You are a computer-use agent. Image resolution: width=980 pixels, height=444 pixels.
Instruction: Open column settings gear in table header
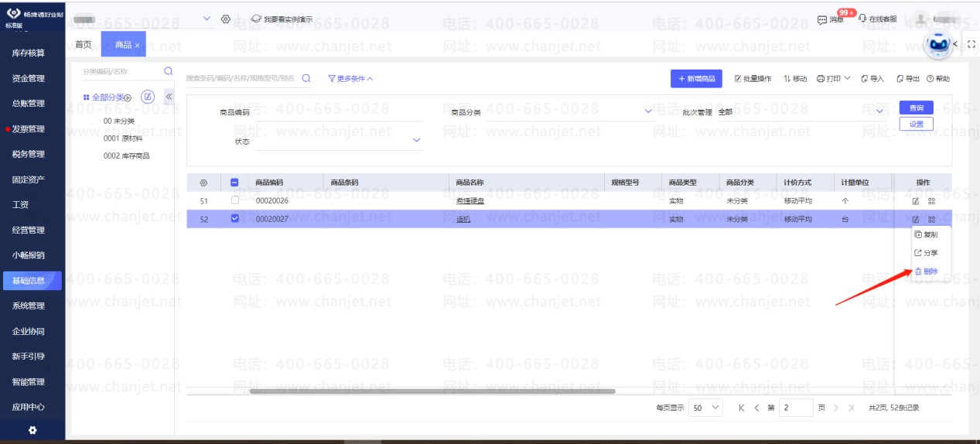(x=203, y=183)
